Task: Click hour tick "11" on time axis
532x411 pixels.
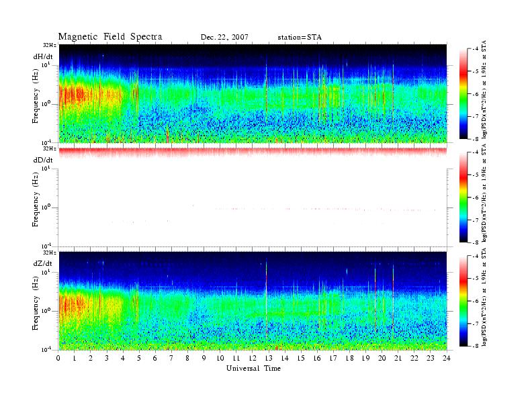Action: click(236, 358)
